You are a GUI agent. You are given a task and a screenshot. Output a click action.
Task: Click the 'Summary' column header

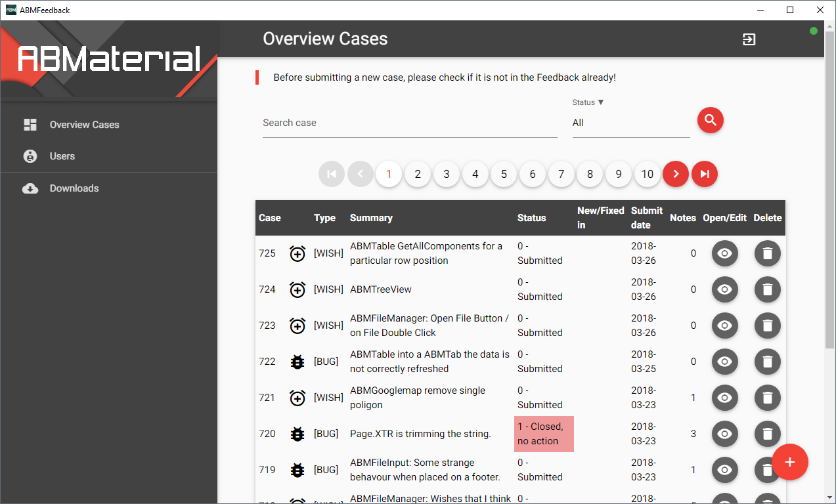371,218
